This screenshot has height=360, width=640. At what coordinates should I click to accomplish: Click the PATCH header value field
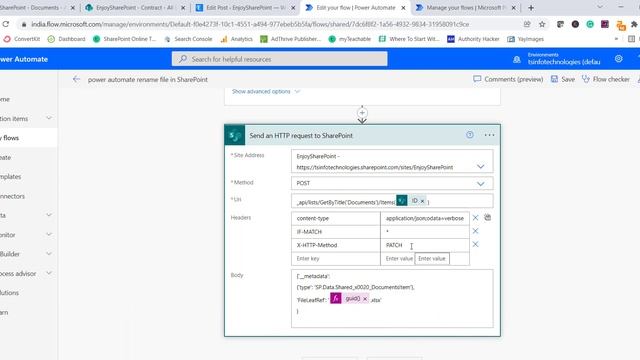click(424, 245)
